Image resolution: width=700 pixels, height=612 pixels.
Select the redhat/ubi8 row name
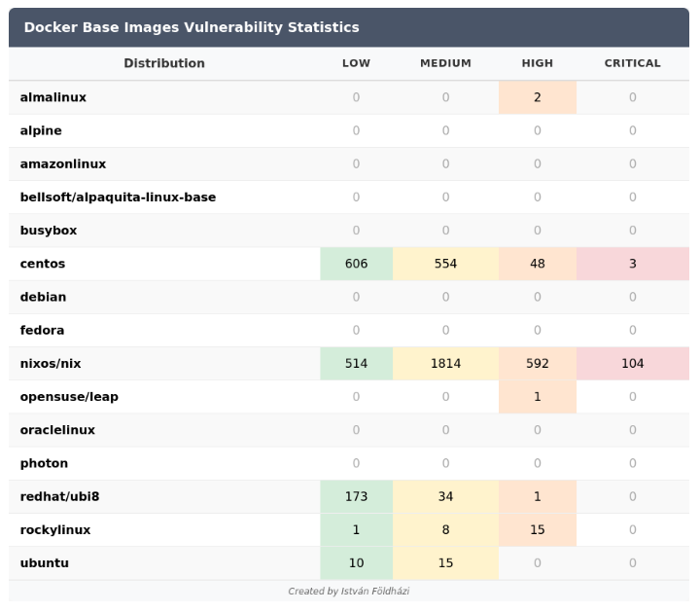pos(60,497)
